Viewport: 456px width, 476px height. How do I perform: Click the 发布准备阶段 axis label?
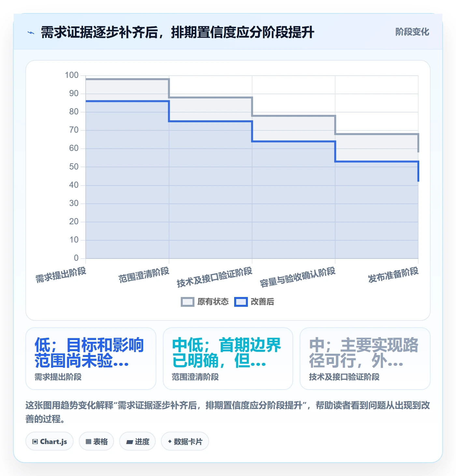click(x=393, y=275)
